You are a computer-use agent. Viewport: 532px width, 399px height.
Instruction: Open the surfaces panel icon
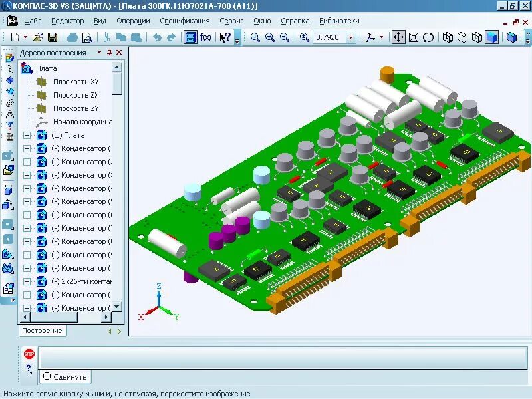pyautogui.click(x=9, y=80)
